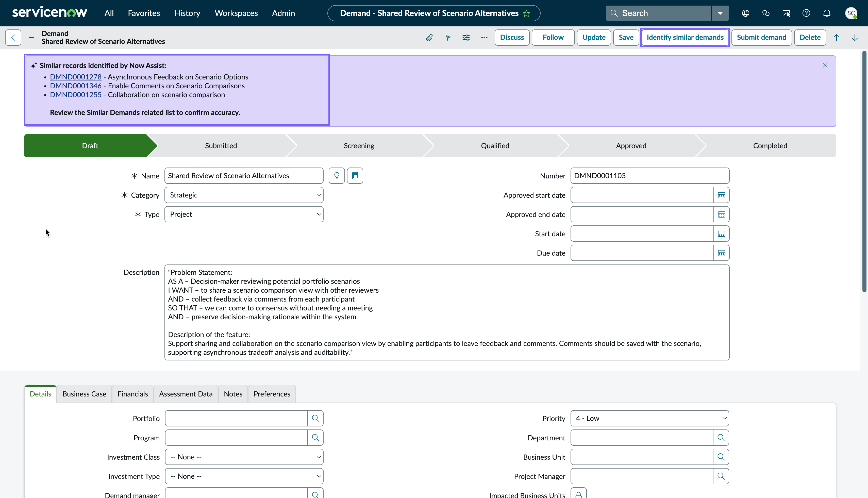Open the History menu
The image size is (868, 498).
(x=187, y=13)
